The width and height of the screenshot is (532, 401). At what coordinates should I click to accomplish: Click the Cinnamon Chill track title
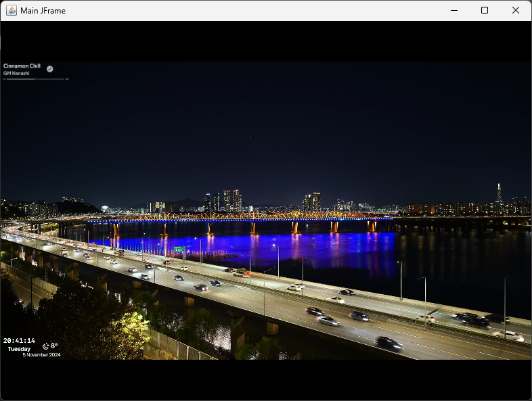[22, 66]
